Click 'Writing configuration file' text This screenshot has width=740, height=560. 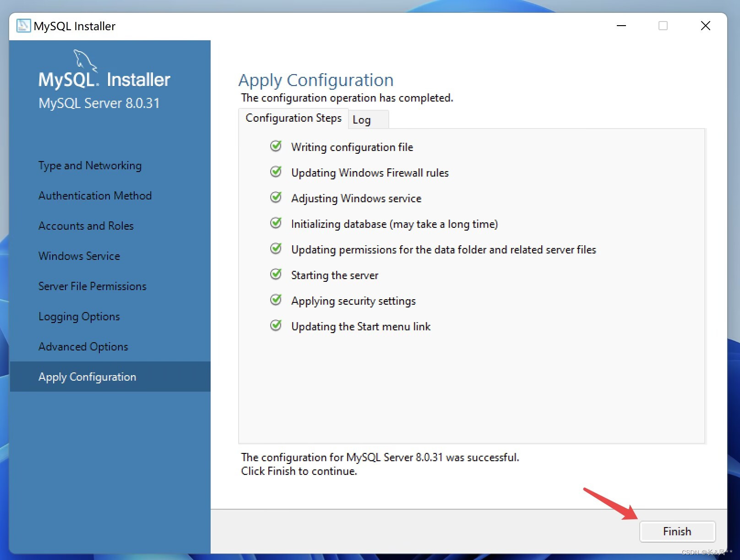(x=352, y=147)
